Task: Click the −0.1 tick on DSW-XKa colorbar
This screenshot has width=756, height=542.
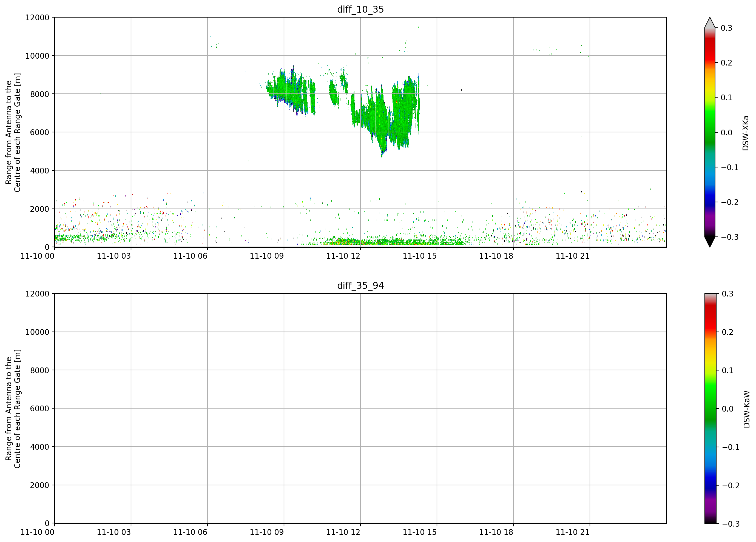Action: click(730, 167)
